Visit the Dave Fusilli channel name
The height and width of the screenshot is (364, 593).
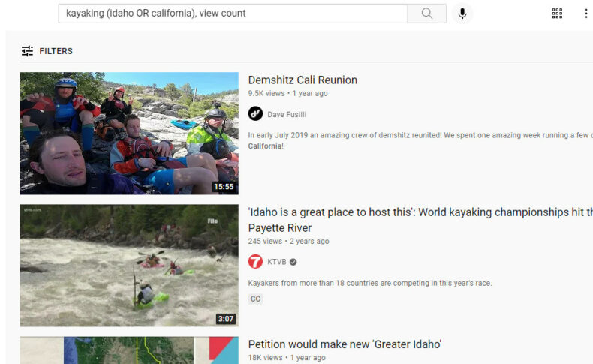287,115
